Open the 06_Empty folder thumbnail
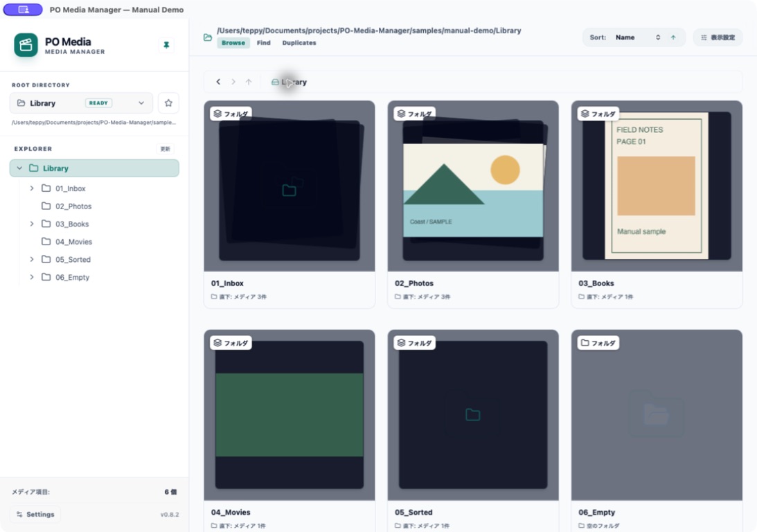757x532 pixels. (657, 415)
